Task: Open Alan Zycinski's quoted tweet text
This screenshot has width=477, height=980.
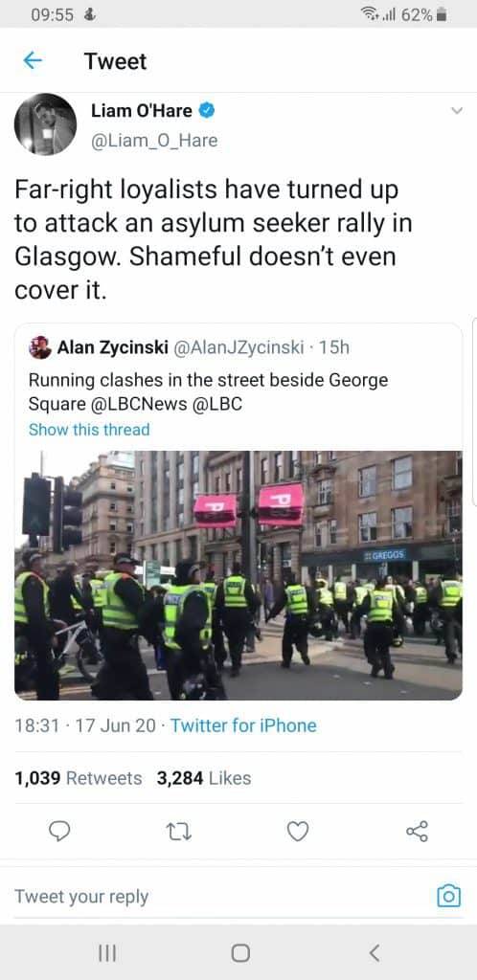Action: click(x=208, y=391)
